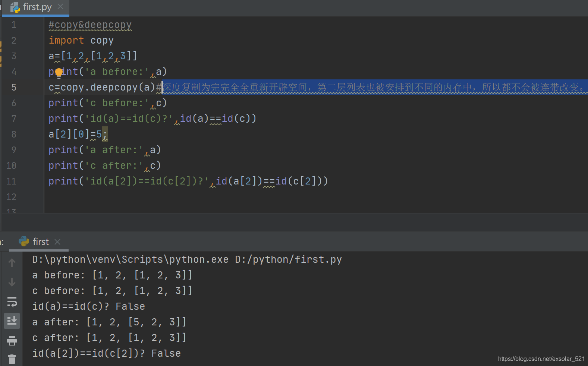588x366 pixels.
Task: Click line number 8 in gutter
Action: click(x=14, y=134)
